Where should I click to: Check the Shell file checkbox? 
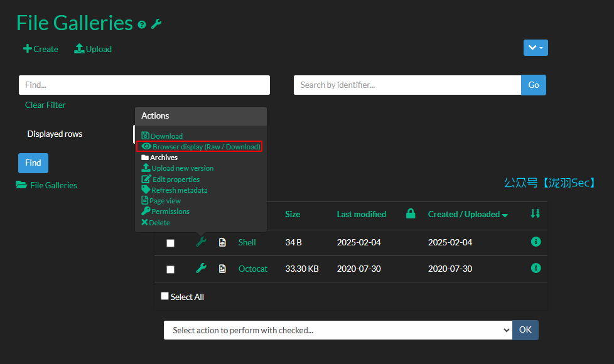(170, 243)
